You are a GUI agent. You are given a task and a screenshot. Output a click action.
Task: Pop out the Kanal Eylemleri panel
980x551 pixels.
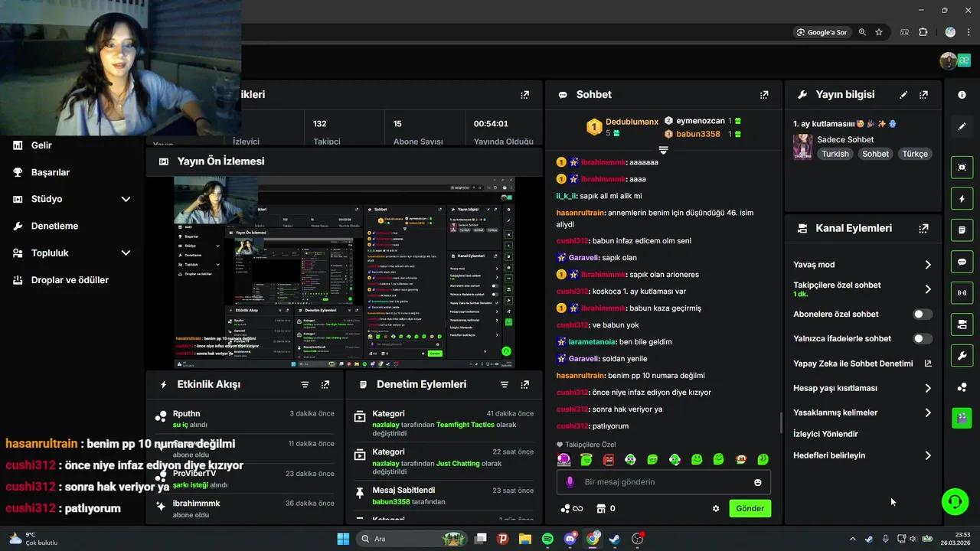click(923, 228)
